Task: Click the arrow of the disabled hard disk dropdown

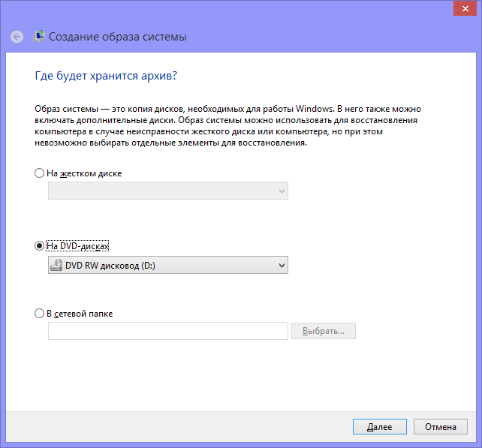Action: click(282, 191)
